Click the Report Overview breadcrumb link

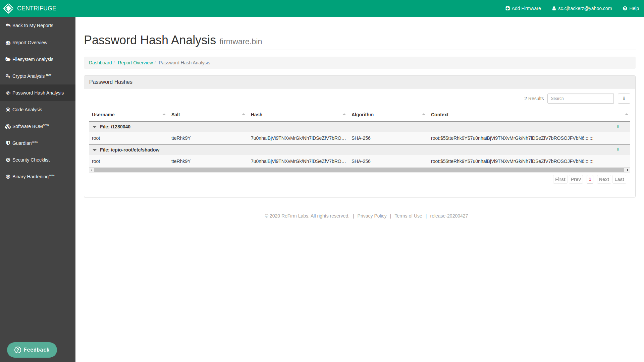pos(135,63)
